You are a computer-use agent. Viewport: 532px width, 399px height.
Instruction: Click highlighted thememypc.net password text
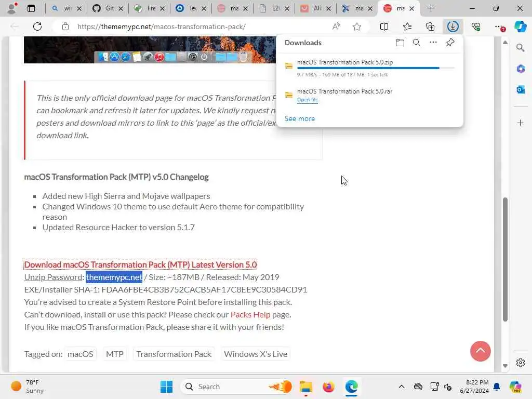click(x=114, y=277)
